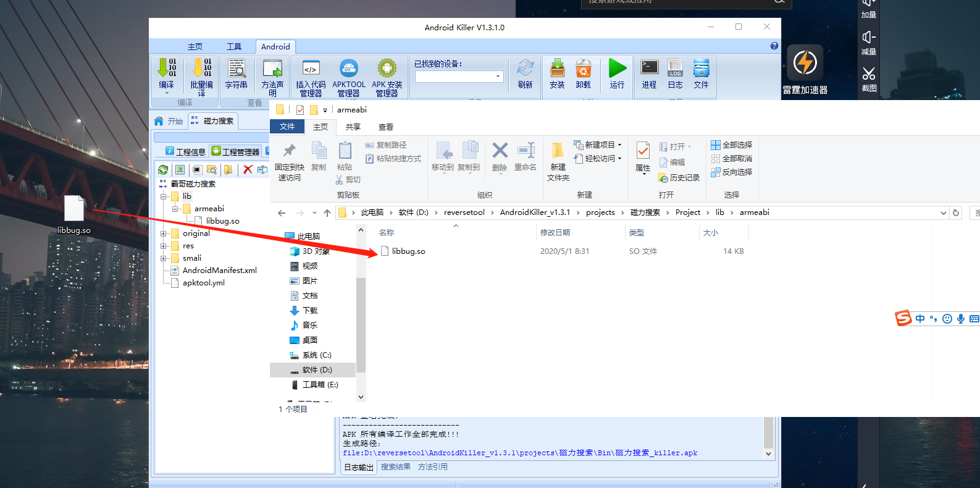Click 全部选择 select all button
980x488 pixels.
pos(732,145)
